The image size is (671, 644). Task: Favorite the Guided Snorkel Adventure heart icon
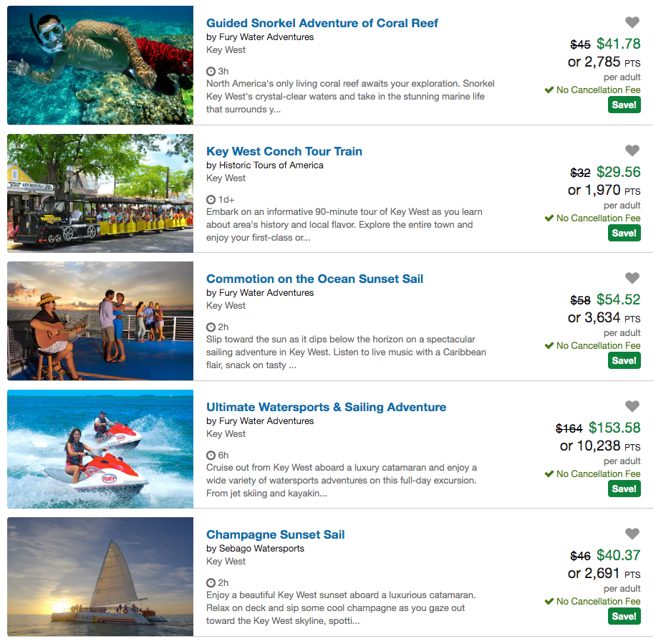click(632, 23)
